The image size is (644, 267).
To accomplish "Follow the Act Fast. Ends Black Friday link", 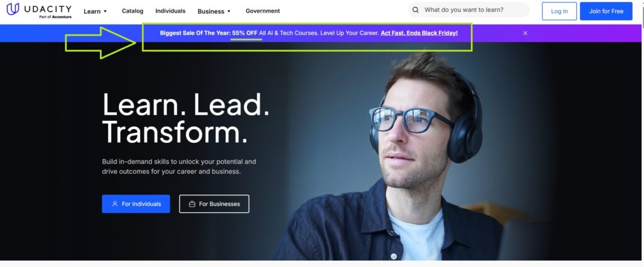I will [419, 33].
